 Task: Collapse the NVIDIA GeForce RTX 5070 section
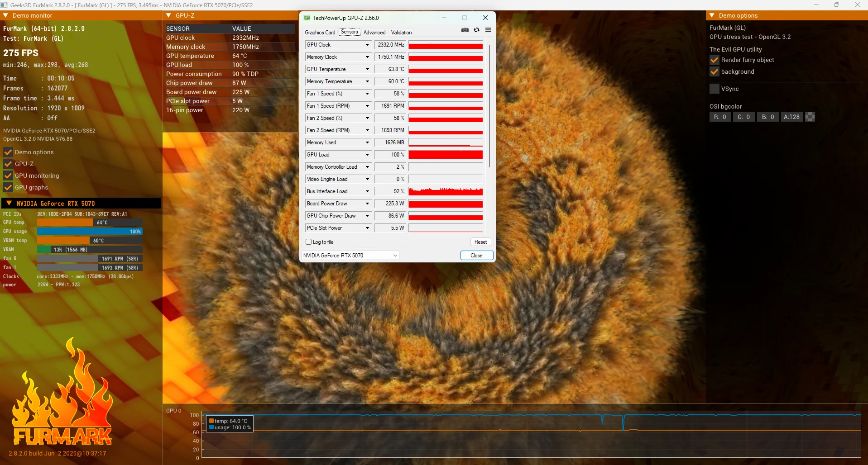(x=9, y=204)
